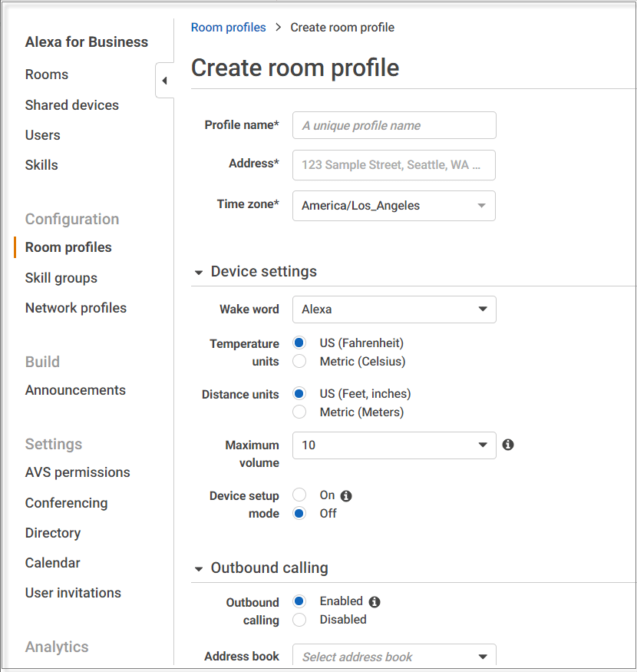The image size is (637, 672).
Task: Collapse the sidebar with the arrow handle
Action: click(164, 81)
